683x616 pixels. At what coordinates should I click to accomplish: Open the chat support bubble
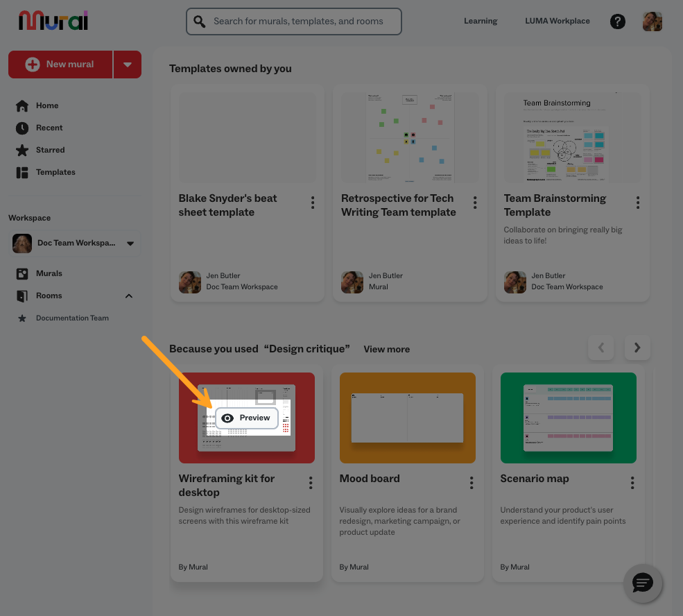pyautogui.click(x=643, y=583)
